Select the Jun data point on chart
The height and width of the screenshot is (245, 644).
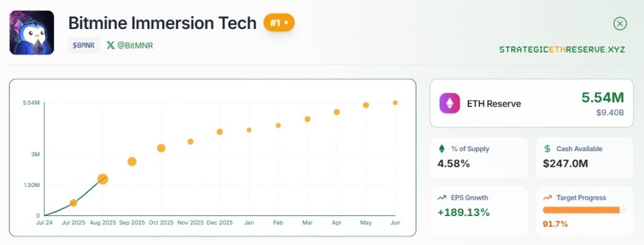tap(395, 103)
